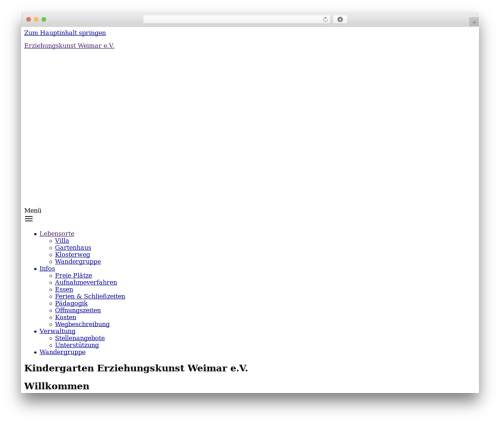Close the window with red button
The image size is (500, 423).
(x=29, y=19)
